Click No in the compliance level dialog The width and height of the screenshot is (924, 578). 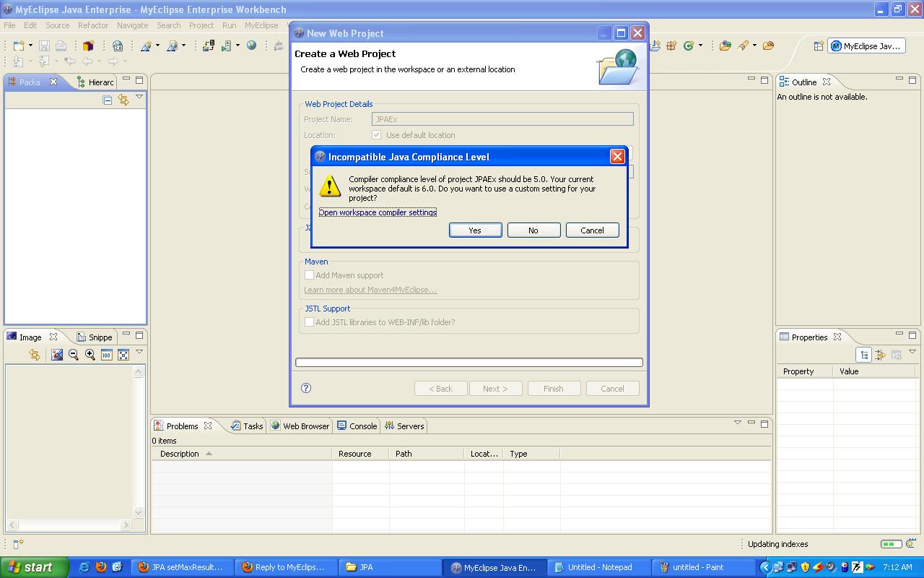[533, 230]
